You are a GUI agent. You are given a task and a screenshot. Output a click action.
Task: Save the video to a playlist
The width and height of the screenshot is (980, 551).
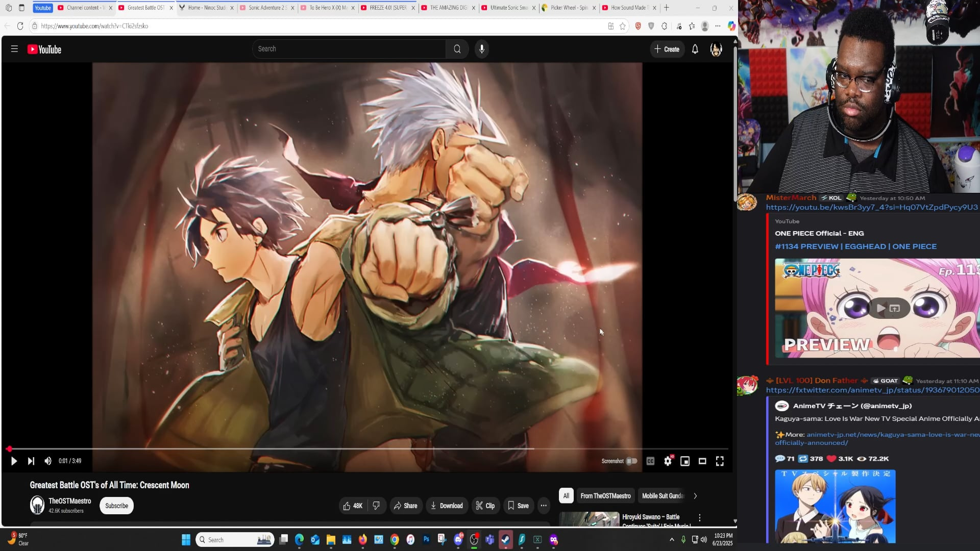point(518,506)
